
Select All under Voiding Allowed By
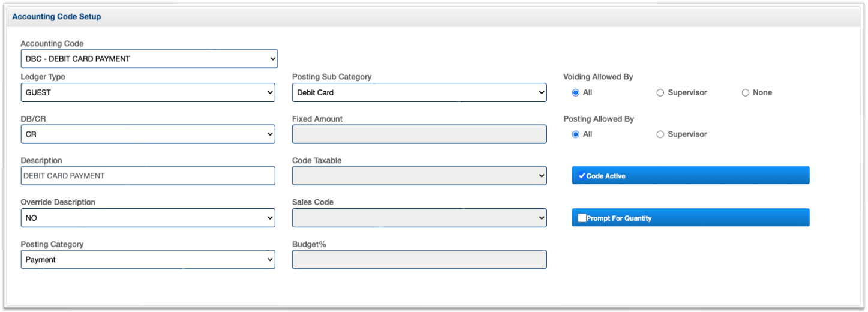click(x=576, y=93)
